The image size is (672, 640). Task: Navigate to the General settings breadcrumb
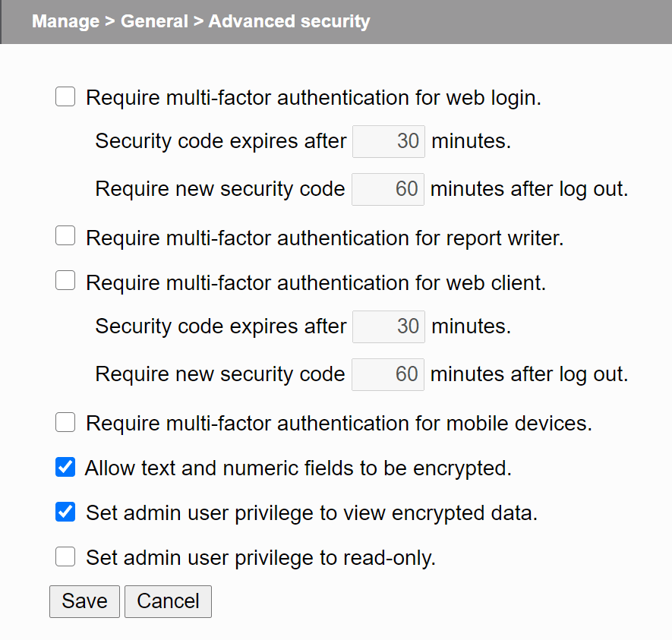click(x=154, y=21)
